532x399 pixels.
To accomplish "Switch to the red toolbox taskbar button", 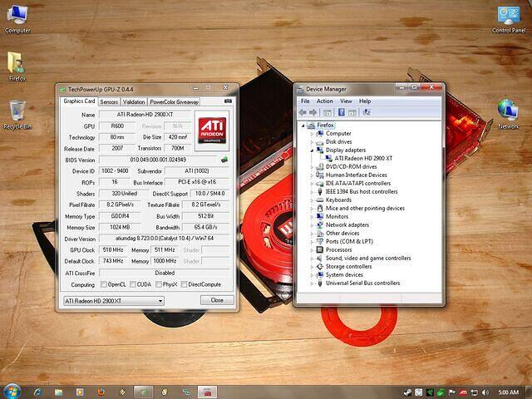I will pos(208,392).
